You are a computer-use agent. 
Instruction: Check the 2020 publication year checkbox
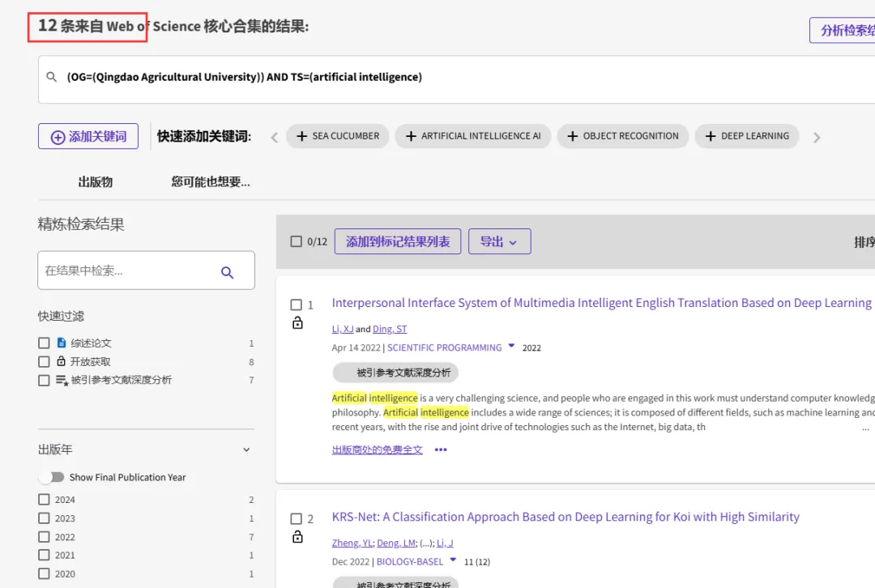(44, 573)
